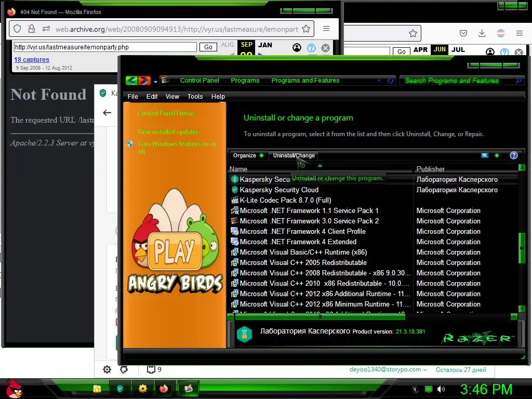Screen dimensions: 532x399
Task: Click the blue help question mark icon
Action: tap(514, 155)
